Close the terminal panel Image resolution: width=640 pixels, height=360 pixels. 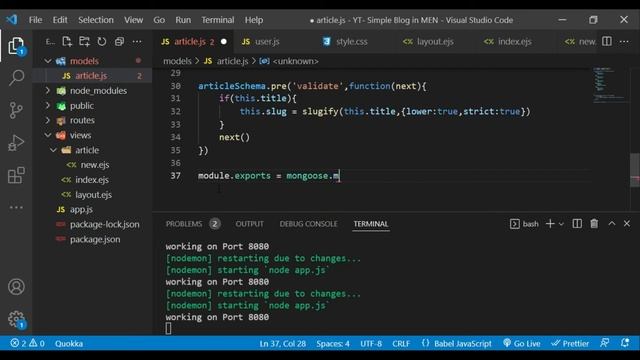pos(627,224)
